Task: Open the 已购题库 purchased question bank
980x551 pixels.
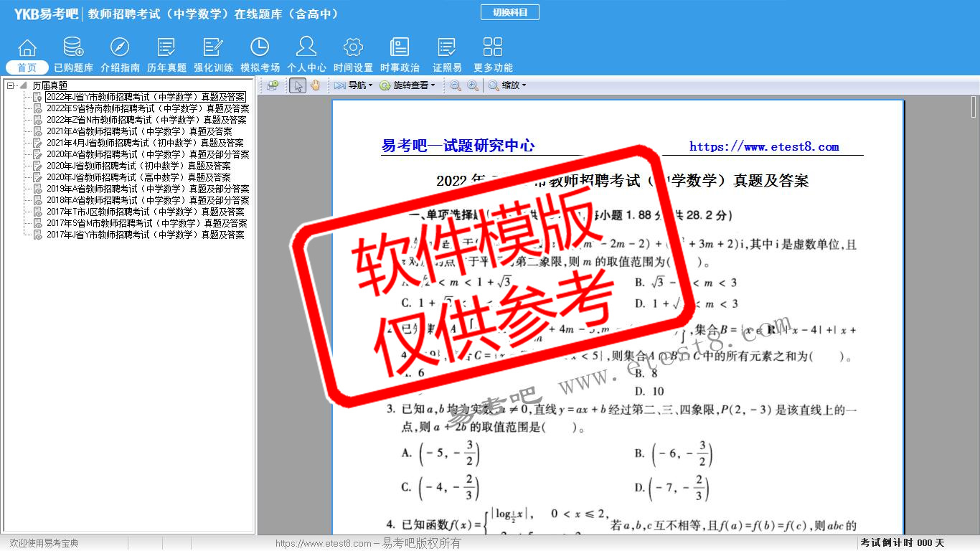Action: point(73,55)
